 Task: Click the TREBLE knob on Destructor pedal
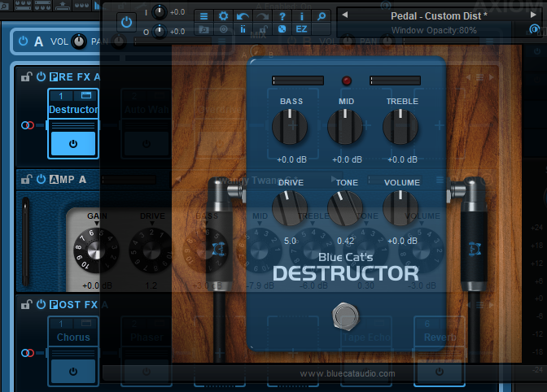(400, 127)
